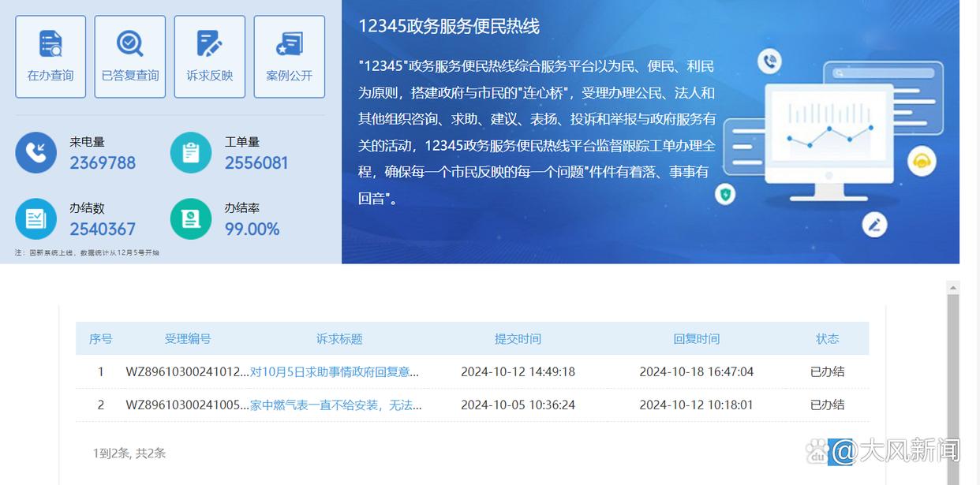980x485 pixels.
Task: Select case number WZ89610300241005...
Action: coord(188,405)
